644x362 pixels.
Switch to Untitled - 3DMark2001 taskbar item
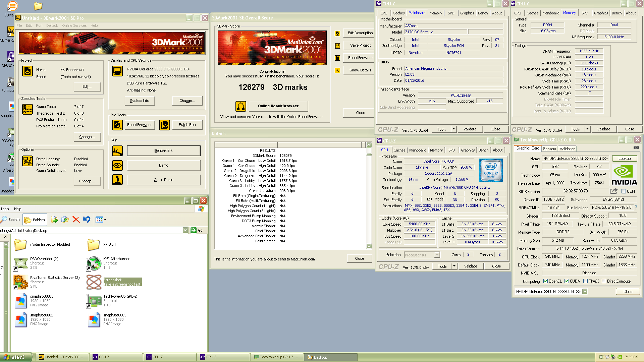pyautogui.click(x=62, y=357)
